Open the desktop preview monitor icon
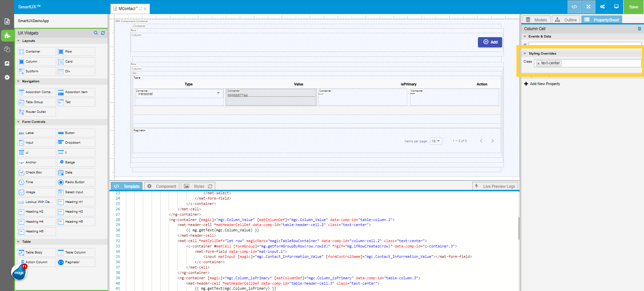Screen dimensions: 644x291 point(616,7)
